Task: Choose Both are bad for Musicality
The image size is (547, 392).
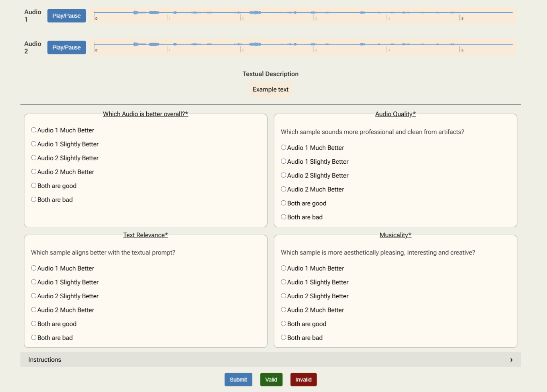Action: 283,337
